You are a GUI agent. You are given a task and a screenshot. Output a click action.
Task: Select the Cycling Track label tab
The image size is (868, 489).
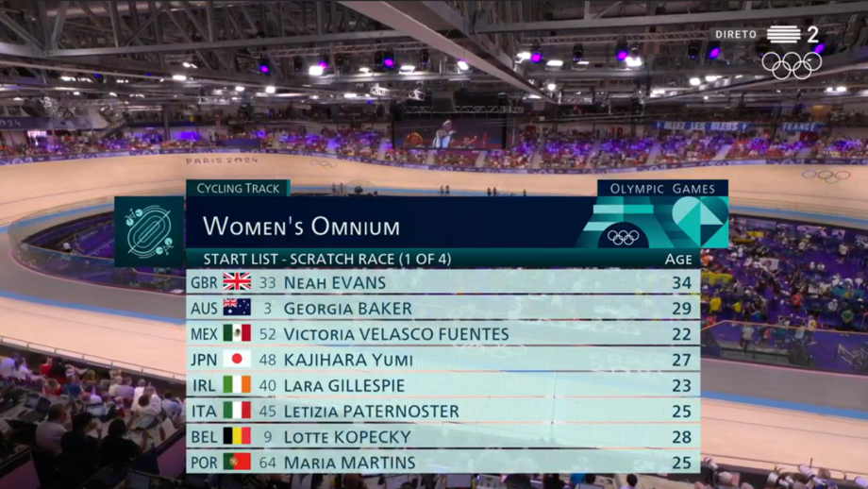(x=238, y=188)
